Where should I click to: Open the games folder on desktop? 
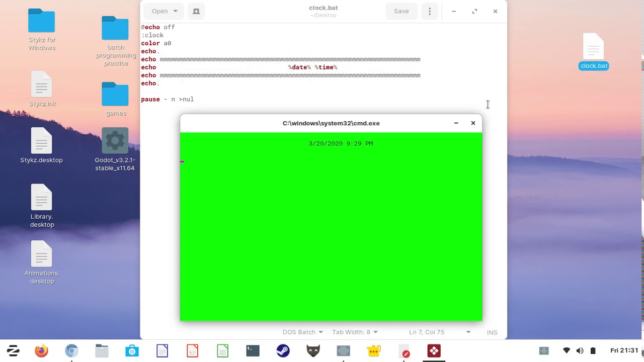click(116, 100)
